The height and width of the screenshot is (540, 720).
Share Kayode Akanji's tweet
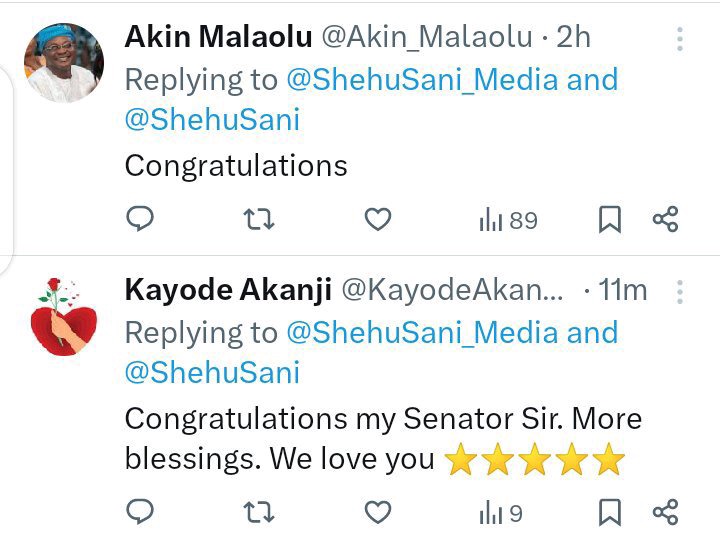pyautogui.click(x=665, y=512)
